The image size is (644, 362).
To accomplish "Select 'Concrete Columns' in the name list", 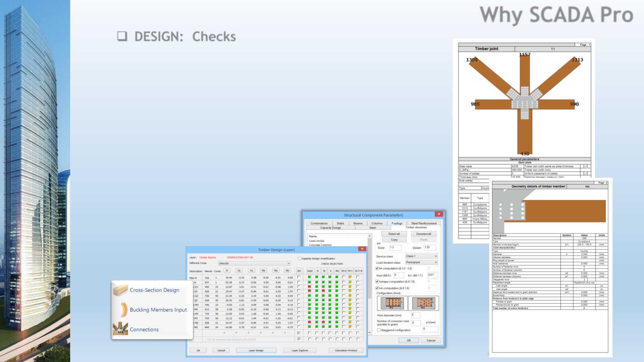I will [x=320, y=245].
